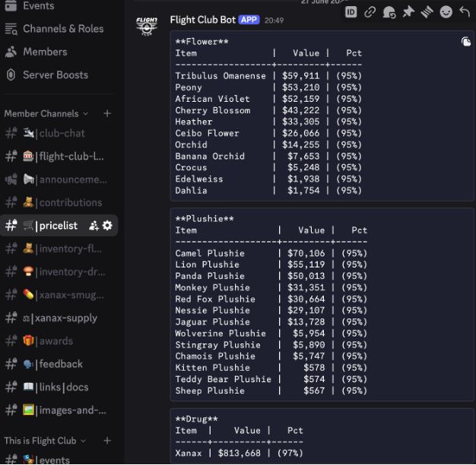Image resolution: width=476 pixels, height=465 pixels.
Task: Open Server Boosts in the sidebar
Action: 55,74
